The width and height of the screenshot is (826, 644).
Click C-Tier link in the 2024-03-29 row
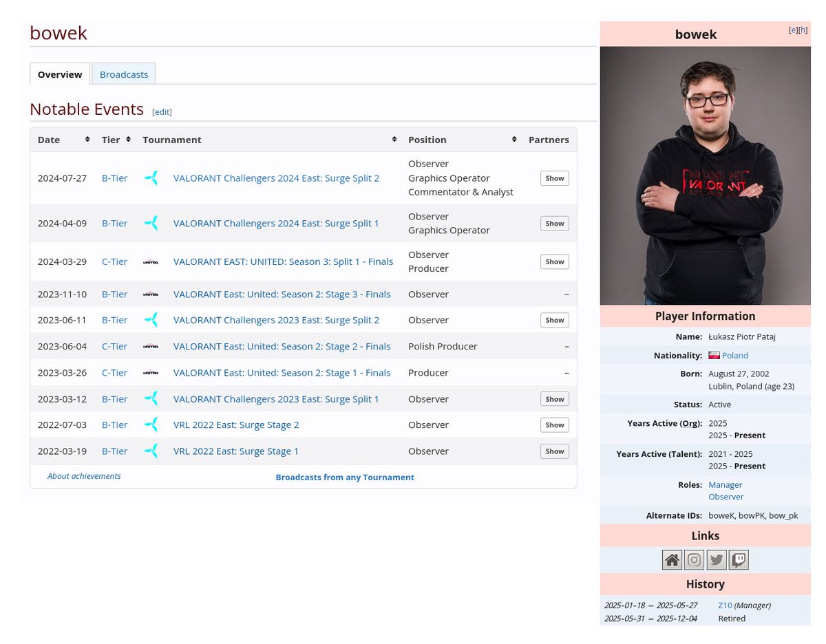pyautogui.click(x=114, y=261)
